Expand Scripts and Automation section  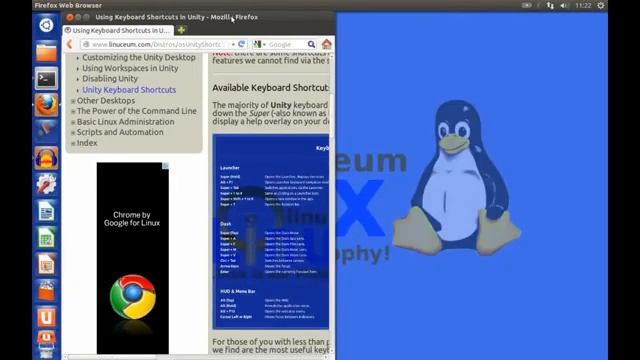[x=73, y=133]
